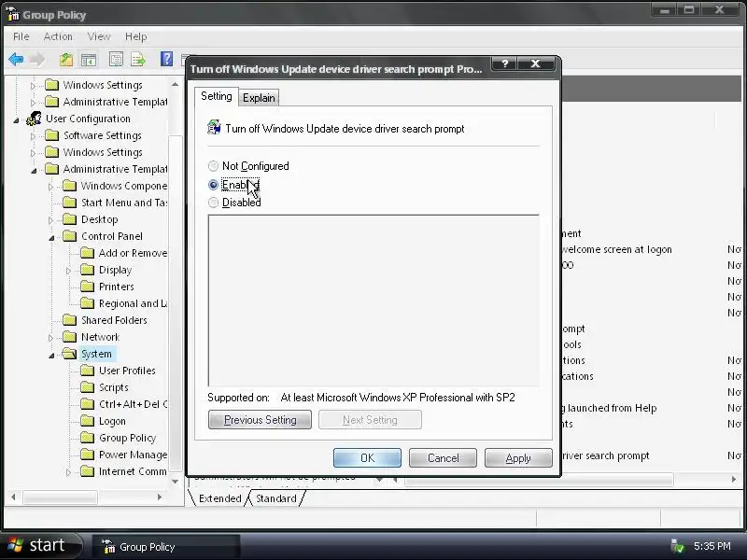Select Add or Remove Programs tree item
The height and width of the screenshot is (560, 747).
(133, 253)
